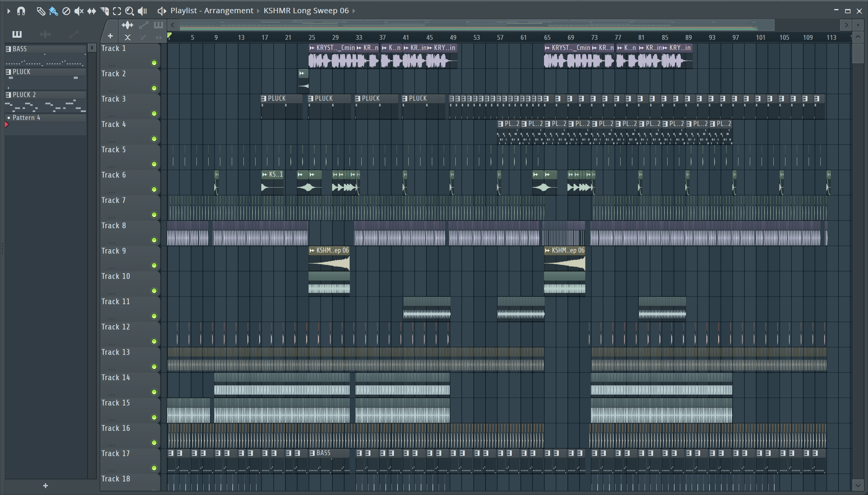Select the pattern clip focus piano icon

(x=158, y=25)
